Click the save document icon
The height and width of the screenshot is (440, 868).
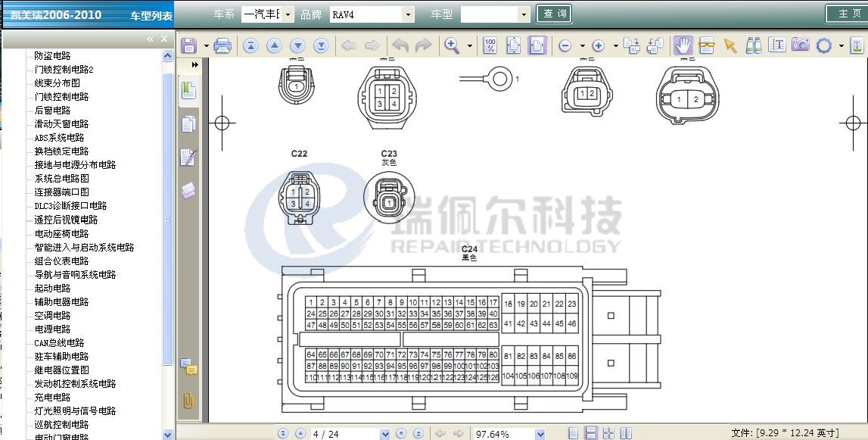pos(188,46)
